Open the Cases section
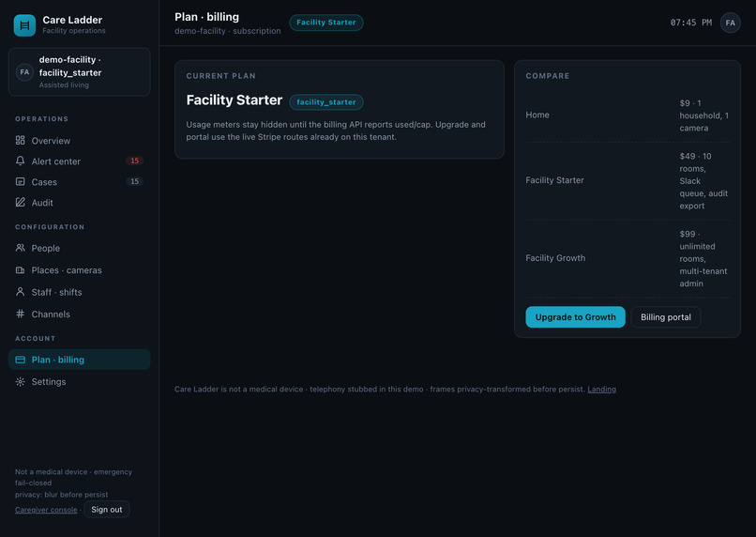 (x=44, y=182)
